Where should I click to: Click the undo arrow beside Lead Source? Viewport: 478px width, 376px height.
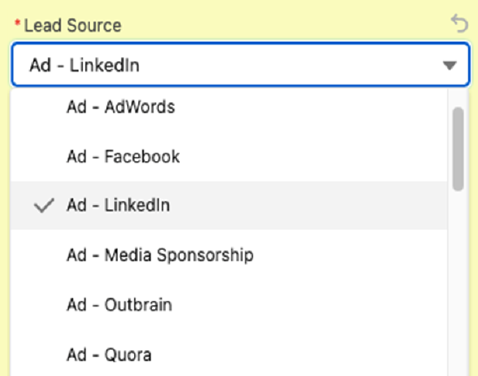460,24
